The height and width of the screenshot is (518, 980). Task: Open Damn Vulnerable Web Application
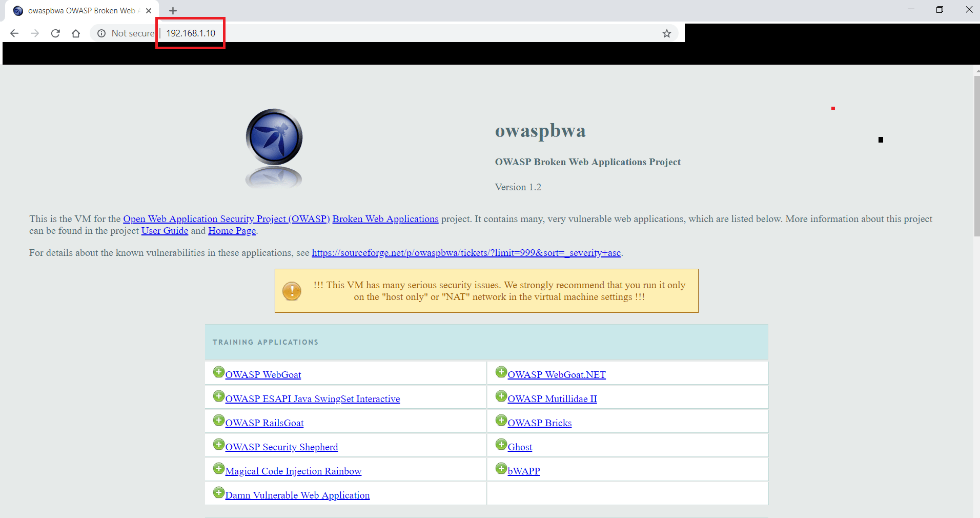click(297, 495)
